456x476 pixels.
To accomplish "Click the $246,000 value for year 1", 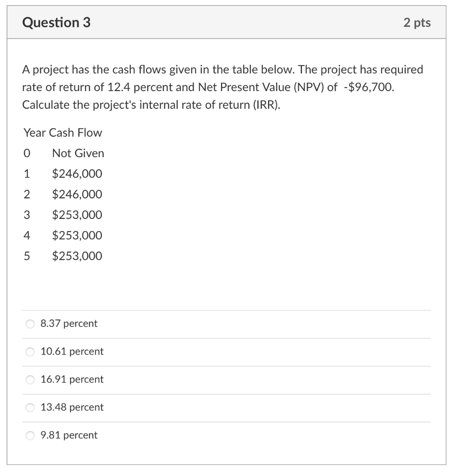I will [x=77, y=173].
